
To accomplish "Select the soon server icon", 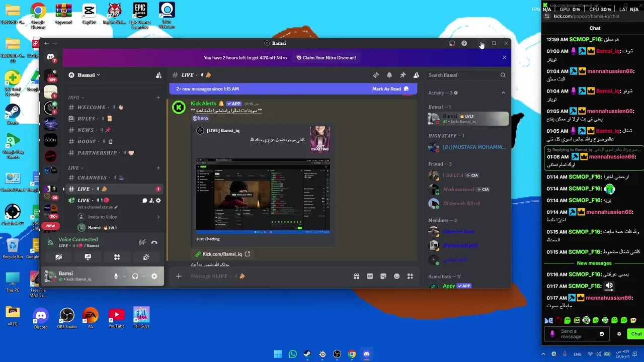I will click(50, 140).
